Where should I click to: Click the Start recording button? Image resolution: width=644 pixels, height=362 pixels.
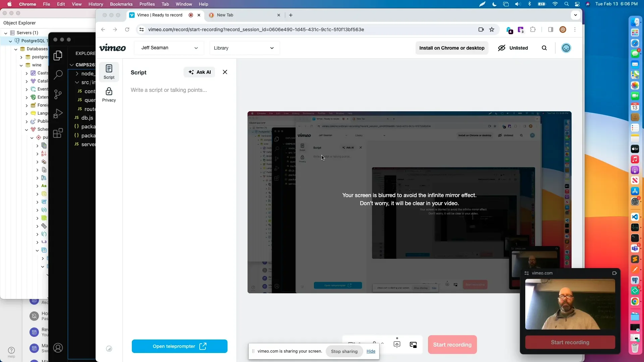452,345
